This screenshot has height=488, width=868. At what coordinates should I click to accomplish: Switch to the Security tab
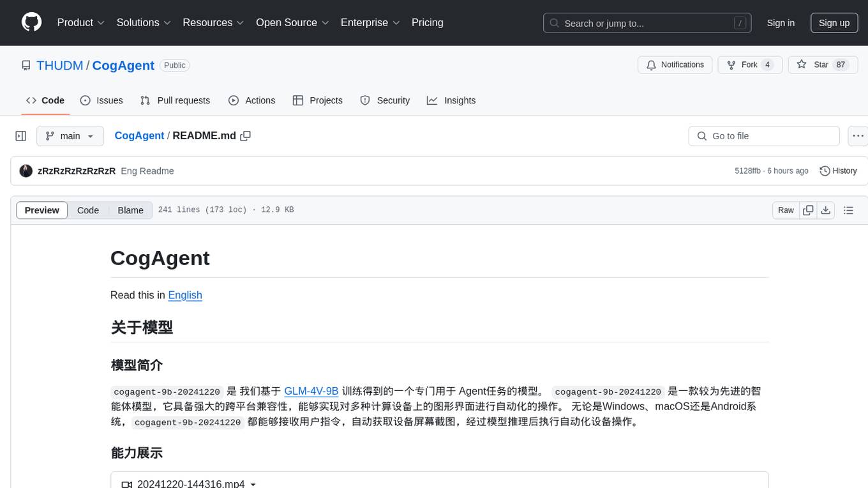click(385, 100)
